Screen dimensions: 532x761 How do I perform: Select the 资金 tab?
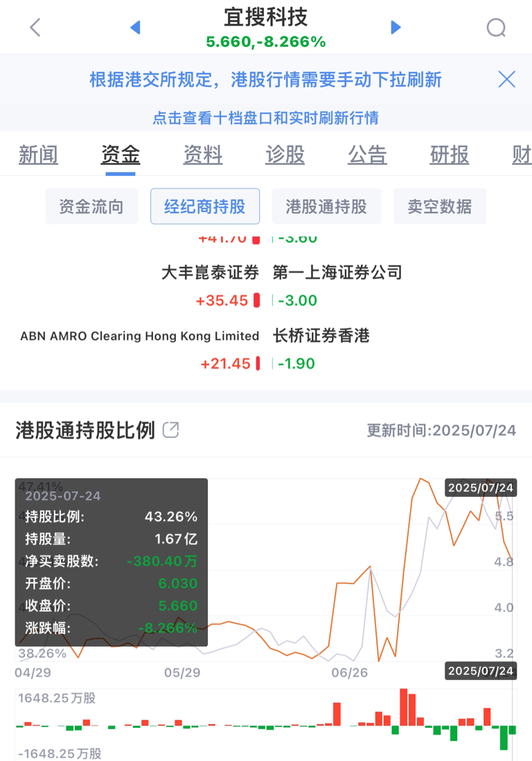(x=121, y=155)
